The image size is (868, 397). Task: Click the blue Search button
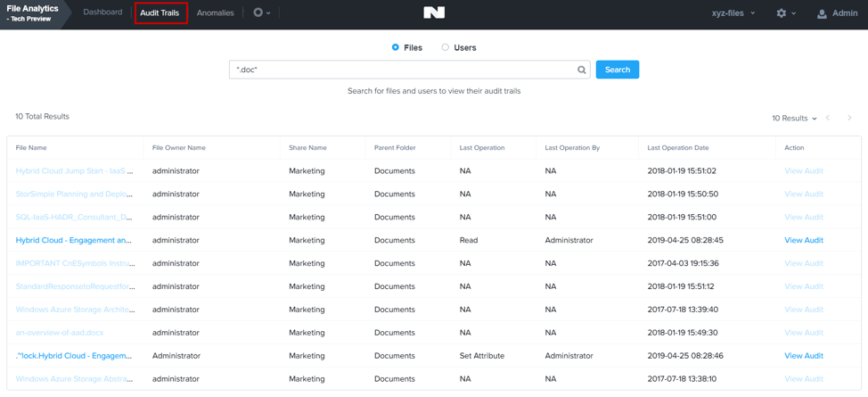tap(618, 70)
